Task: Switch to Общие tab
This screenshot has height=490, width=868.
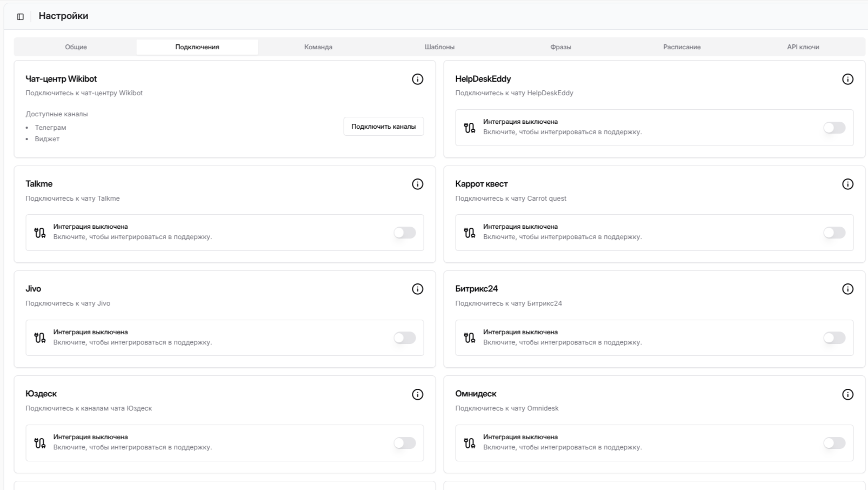Action: click(76, 47)
